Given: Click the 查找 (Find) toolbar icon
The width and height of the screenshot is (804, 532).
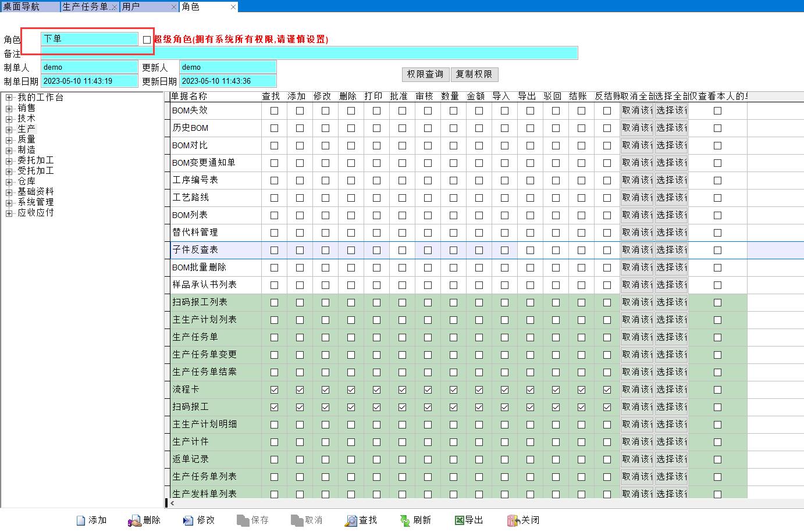Looking at the screenshot, I should (351, 520).
